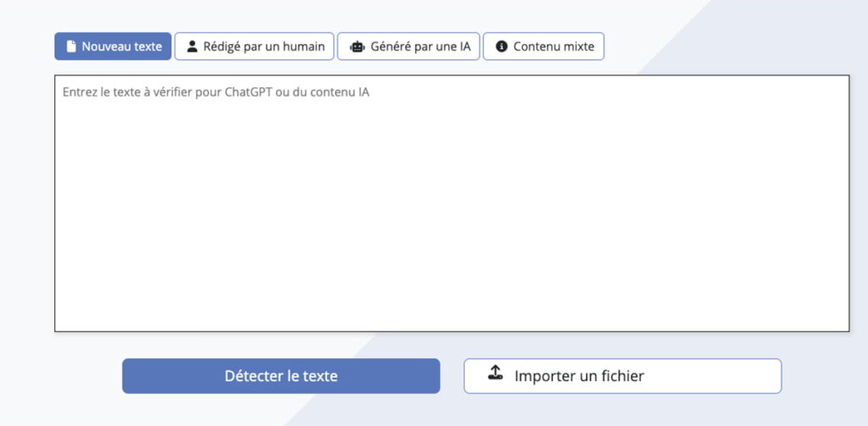
Task: Load the Rédigé par un humain sample
Action: 254,47
